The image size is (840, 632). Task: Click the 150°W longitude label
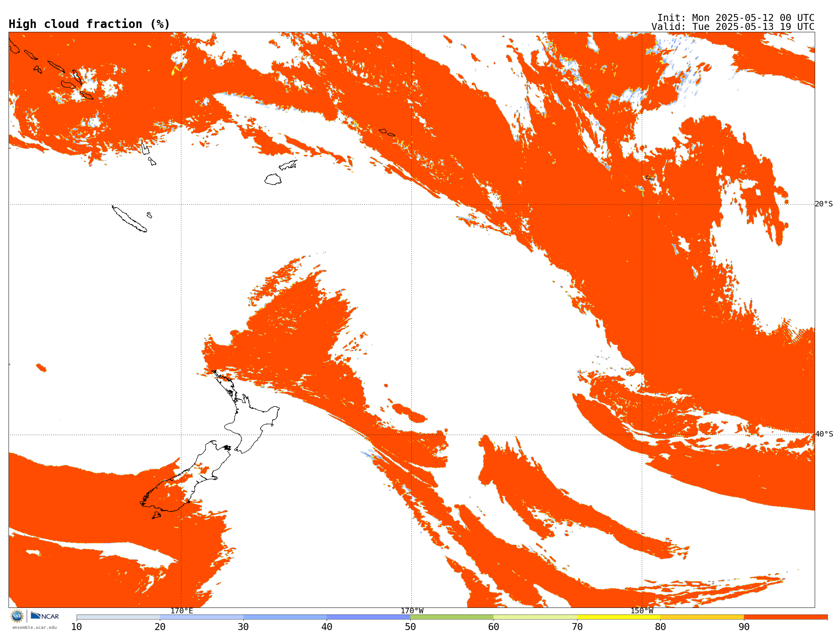click(x=642, y=611)
